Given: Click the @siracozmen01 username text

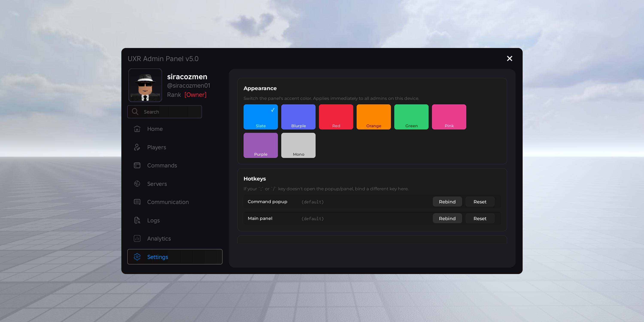Looking at the screenshot, I should click(188, 85).
